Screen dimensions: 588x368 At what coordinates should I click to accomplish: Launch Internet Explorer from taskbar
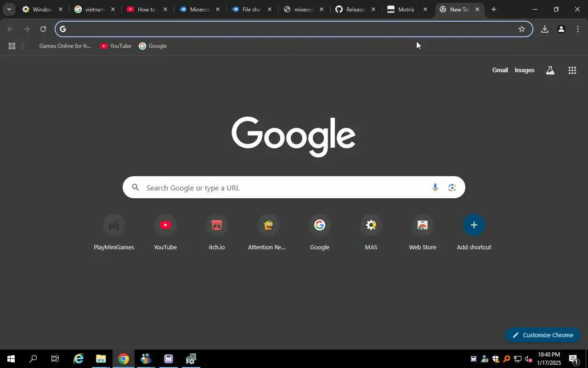79,359
